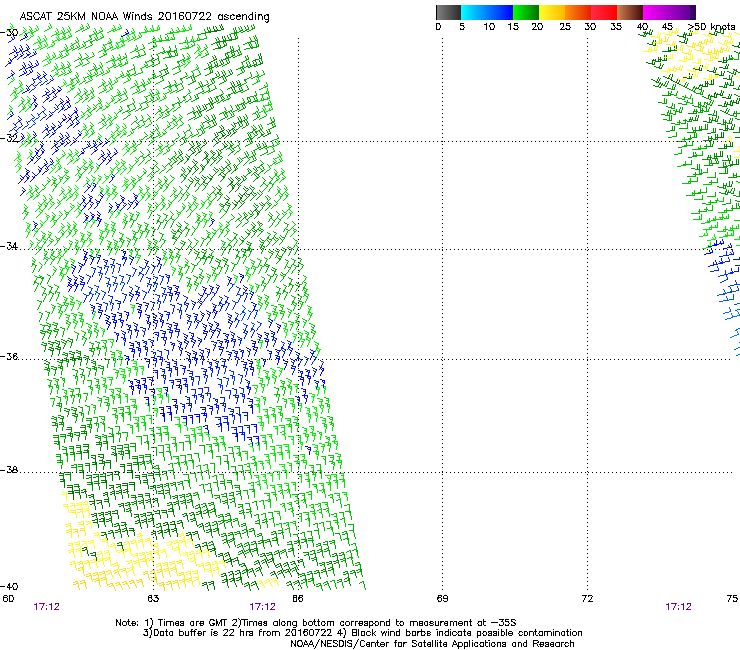Pick the yellow 20-25 knots color bar segment
The width and height of the screenshot is (740, 650).
tap(552, 12)
